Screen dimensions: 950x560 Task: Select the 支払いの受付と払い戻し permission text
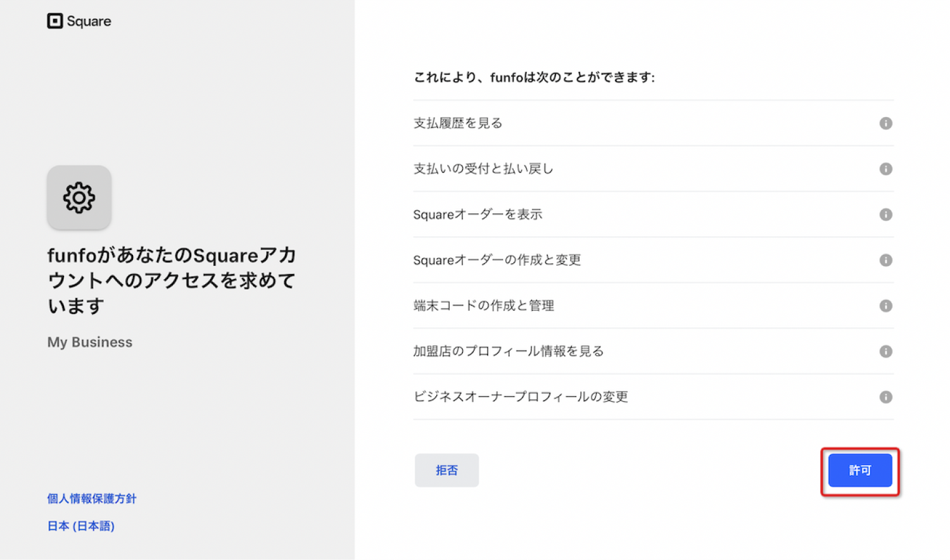[x=483, y=169]
